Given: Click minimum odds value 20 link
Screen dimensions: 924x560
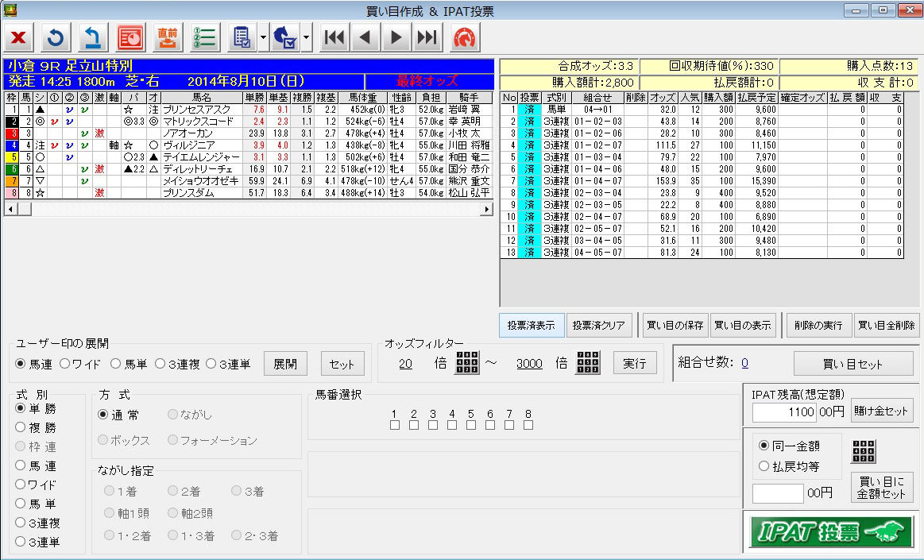Looking at the screenshot, I should [x=405, y=363].
